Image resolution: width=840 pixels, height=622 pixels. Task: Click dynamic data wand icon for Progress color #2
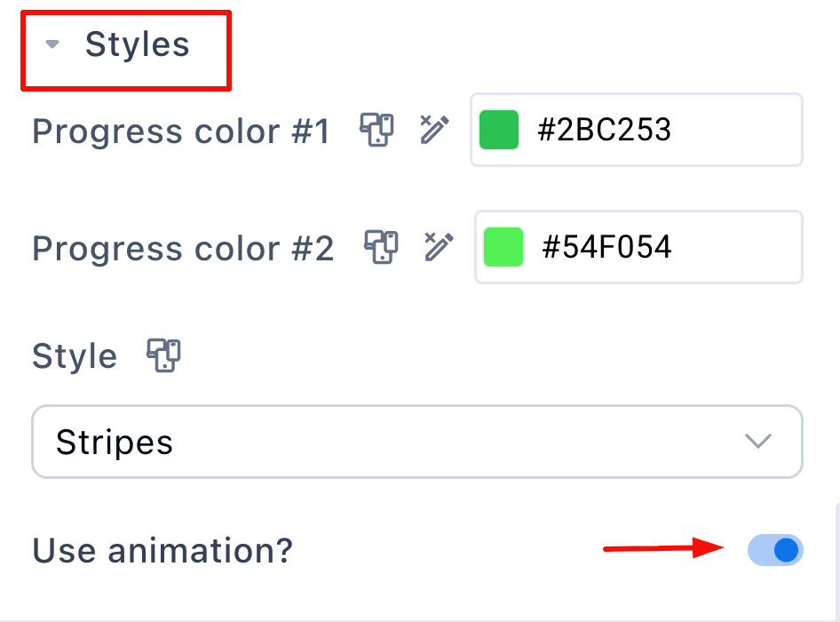pyautogui.click(x=439, y=247)
